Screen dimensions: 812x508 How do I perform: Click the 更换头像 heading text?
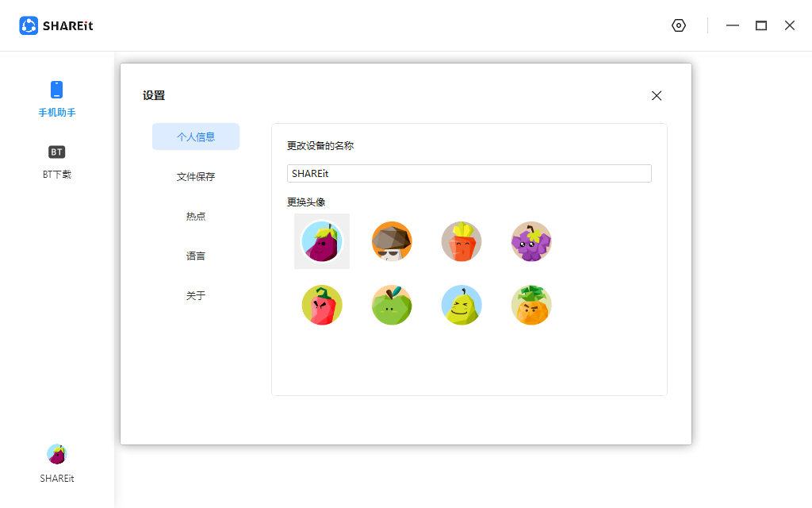pos(306,202)
